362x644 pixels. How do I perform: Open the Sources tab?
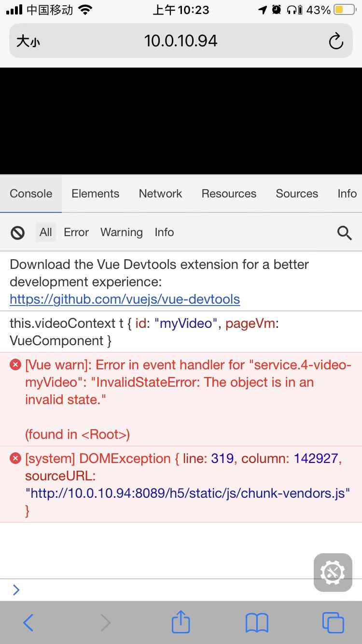297,194
